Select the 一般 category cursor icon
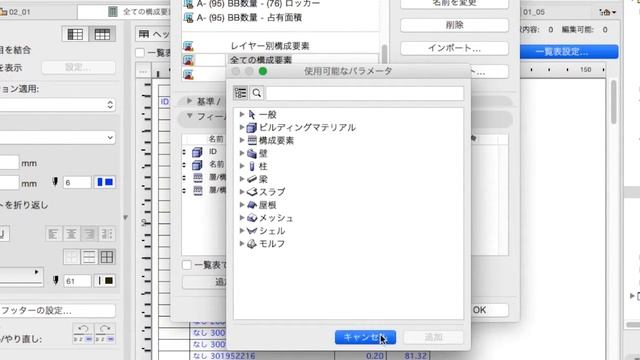This screenshot has width=640, height=360. pos(252,115)
